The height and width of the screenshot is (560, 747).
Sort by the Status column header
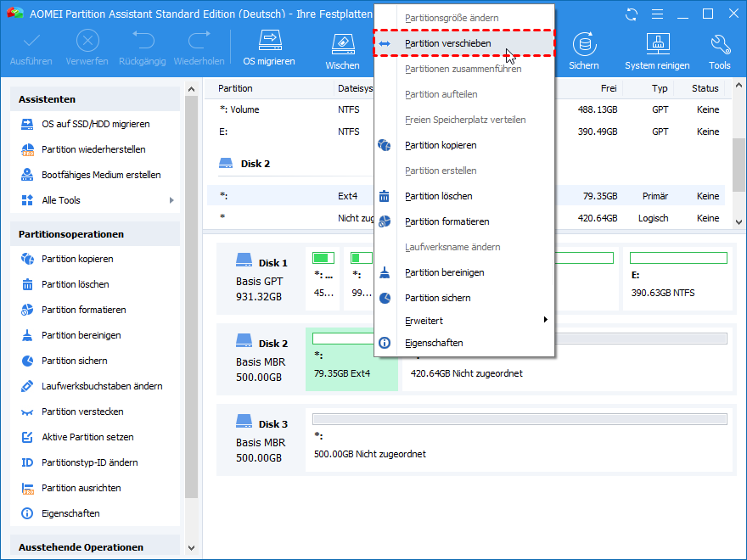[x=705, y=88]
